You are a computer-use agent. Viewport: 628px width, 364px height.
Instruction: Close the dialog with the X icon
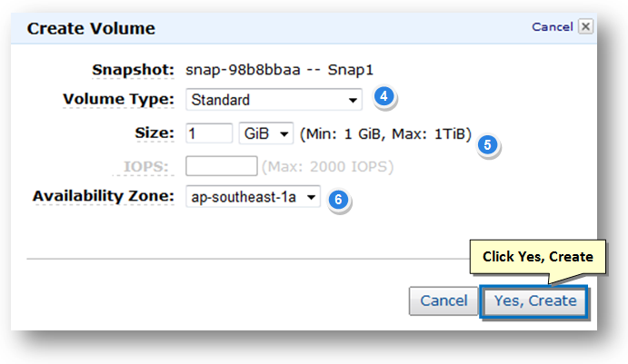click(585, 27)
